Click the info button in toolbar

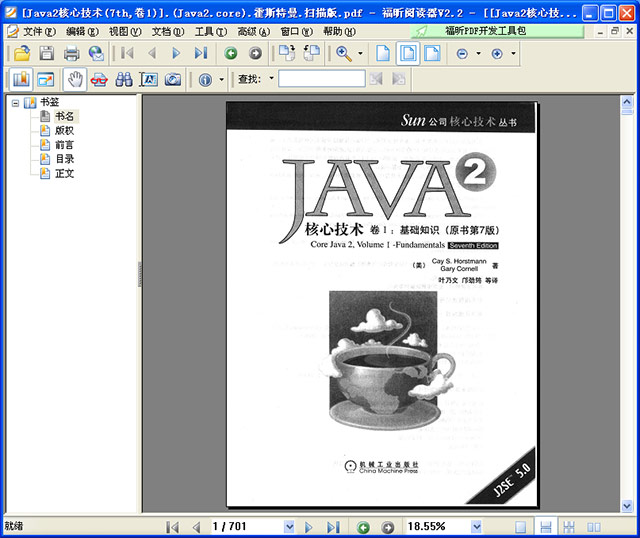(205, 79)
